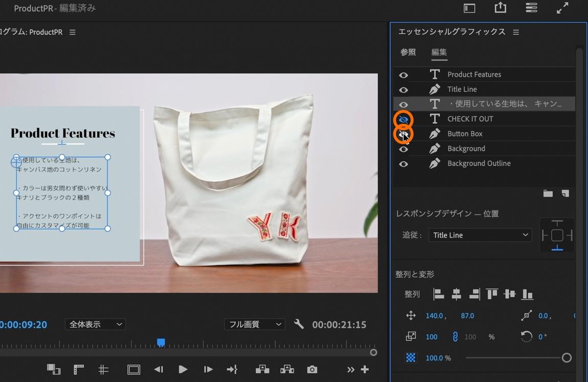Viewport: 588px width, 382px height.
Task: Hide the Title Line layer
Action: pos(404,90)
